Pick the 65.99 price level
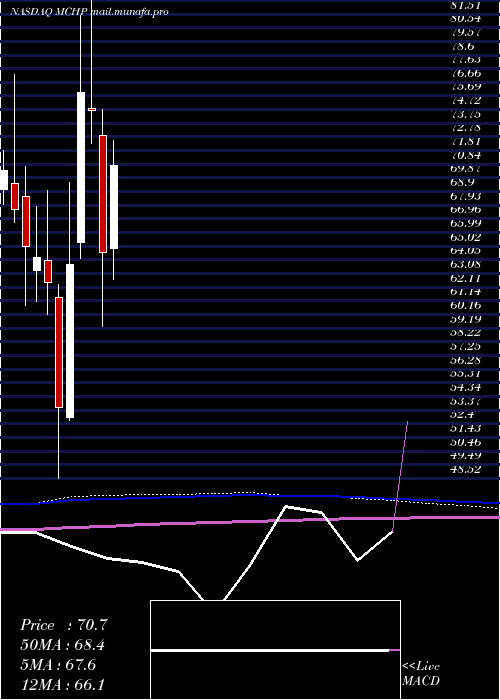Screen dimensions: 500x700 coord(465,223)
